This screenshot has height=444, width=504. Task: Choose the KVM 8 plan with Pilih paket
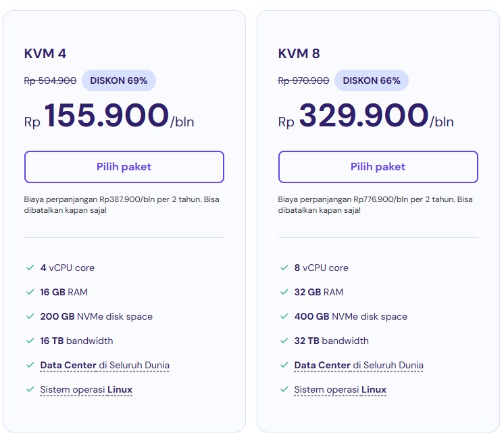[x=378, y=167]
